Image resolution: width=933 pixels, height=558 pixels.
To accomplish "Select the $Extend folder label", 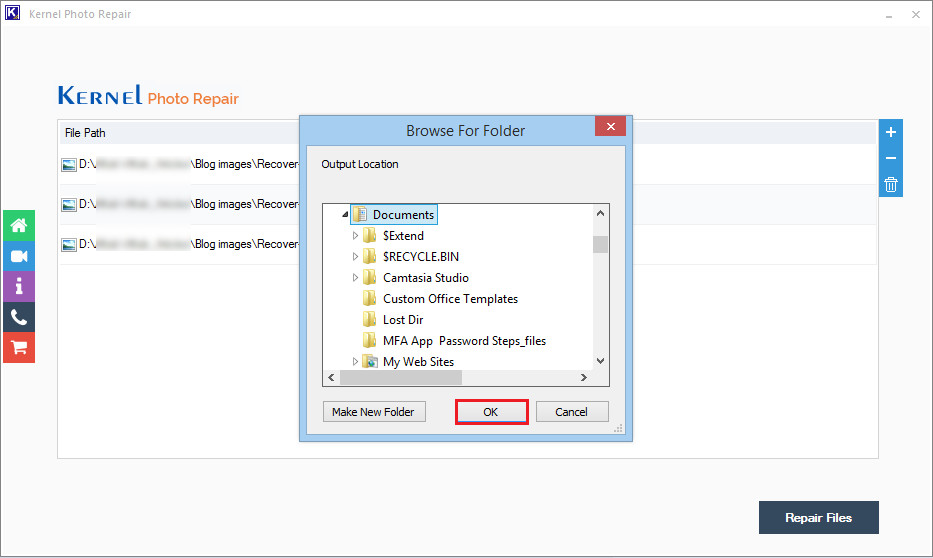I will tap(403, 236).
